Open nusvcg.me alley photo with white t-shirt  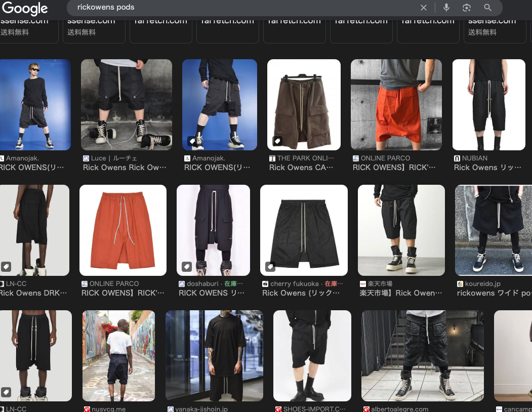[x=119, y=356]
